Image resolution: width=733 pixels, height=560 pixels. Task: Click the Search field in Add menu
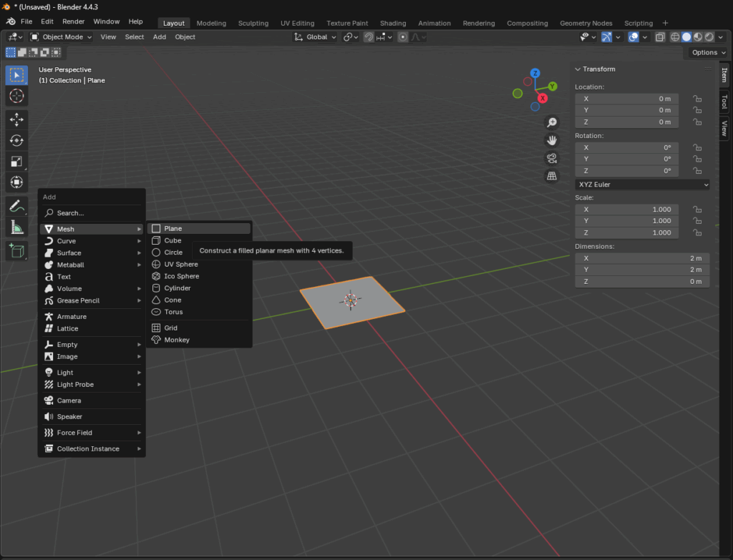[x=92, y=213]
